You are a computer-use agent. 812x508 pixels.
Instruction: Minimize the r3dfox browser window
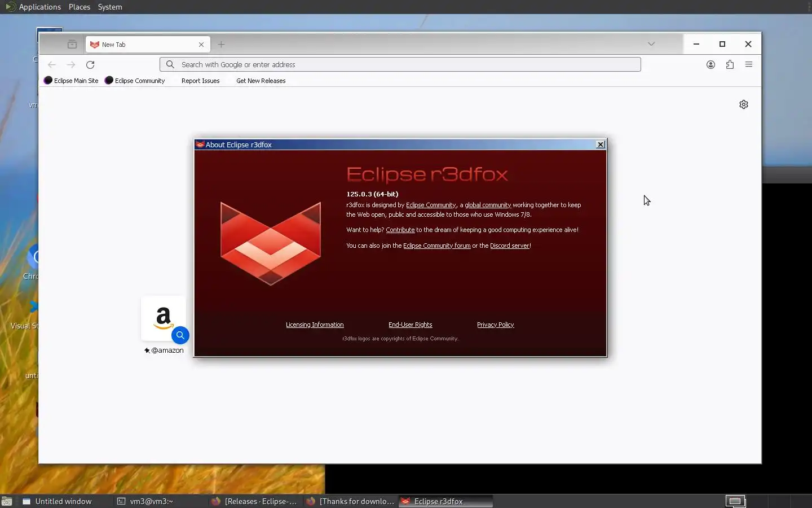[x=696, y=44]
